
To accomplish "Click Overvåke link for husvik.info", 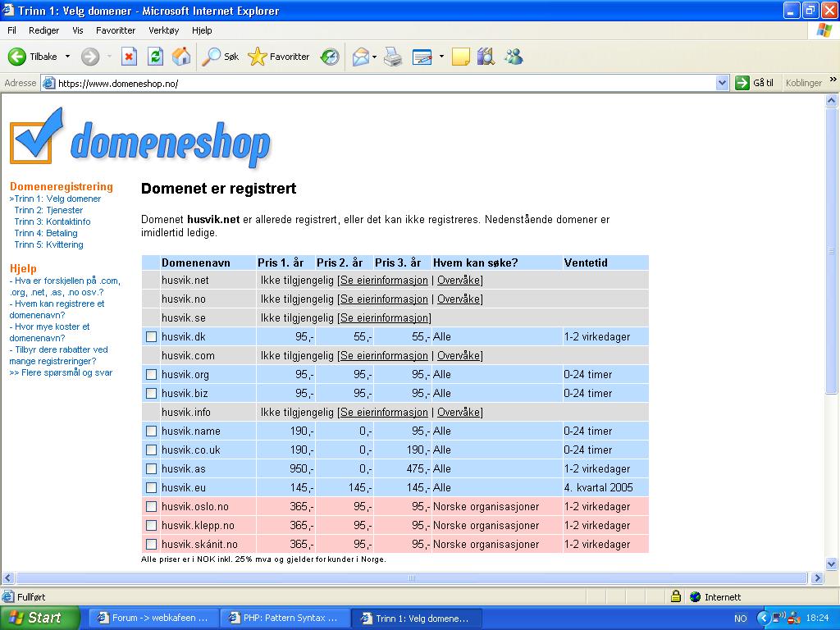I will tap(459, 413).
